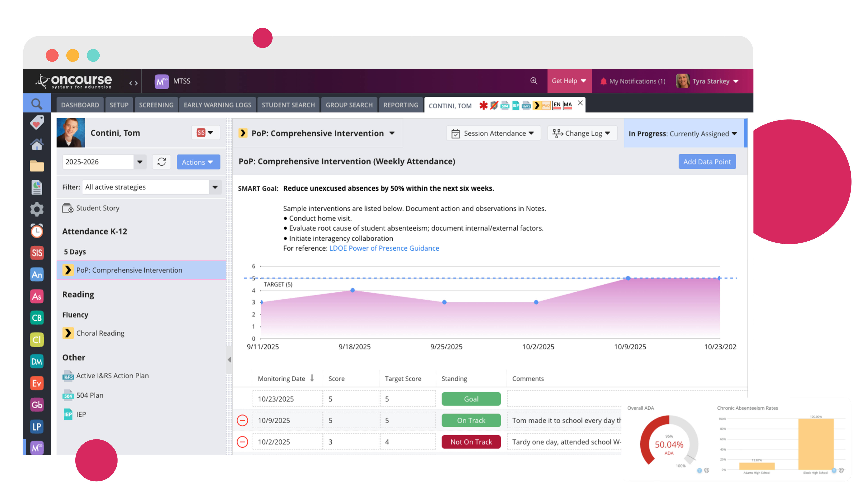
Task: Click the zoom magnifier icon in header
Action: tap(533, 81)
